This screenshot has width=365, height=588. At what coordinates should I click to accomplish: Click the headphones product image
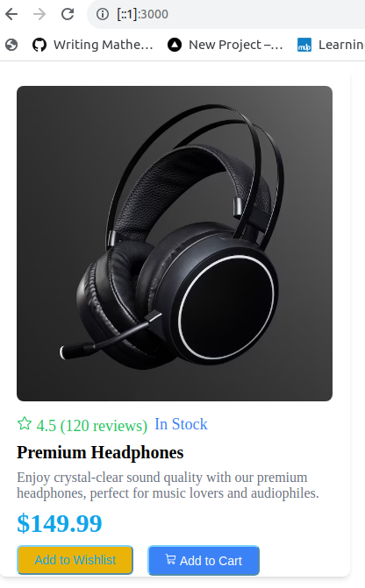(175, 244)
